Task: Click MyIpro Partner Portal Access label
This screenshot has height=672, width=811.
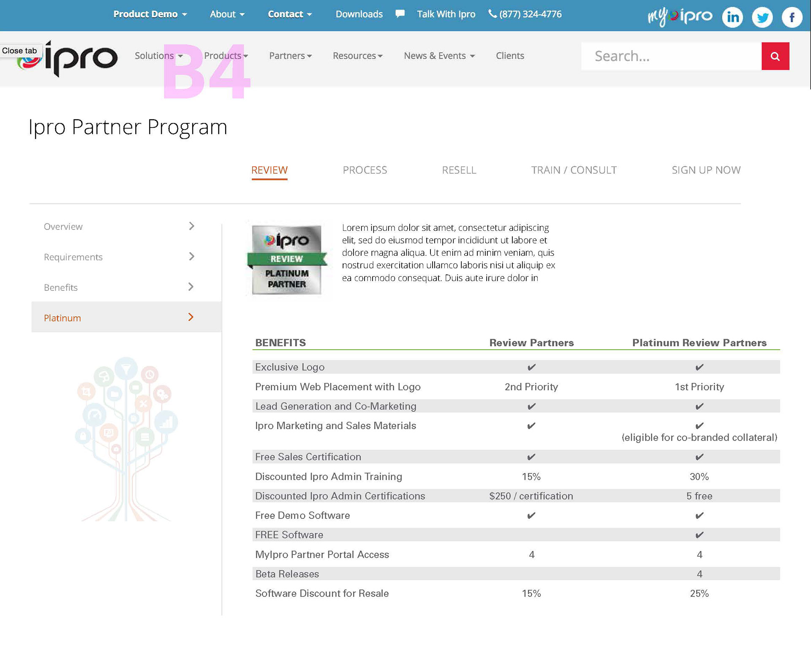Action: (322, 554)
